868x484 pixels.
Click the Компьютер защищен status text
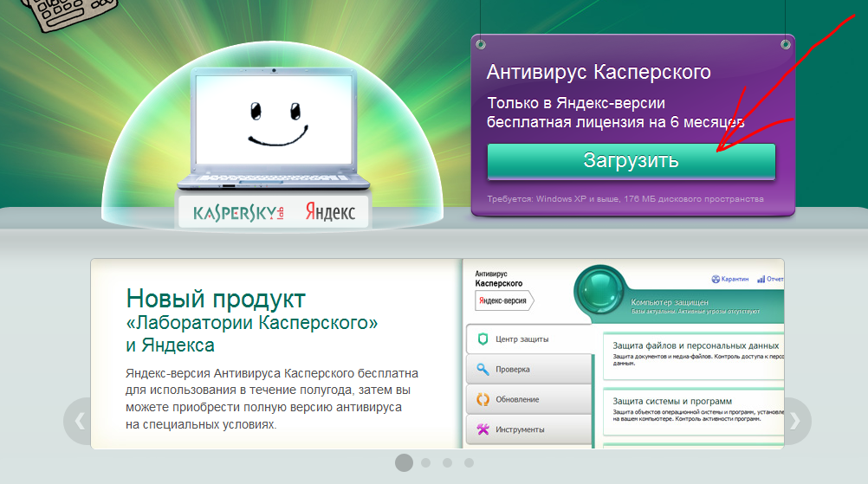(x=670, y=302)
